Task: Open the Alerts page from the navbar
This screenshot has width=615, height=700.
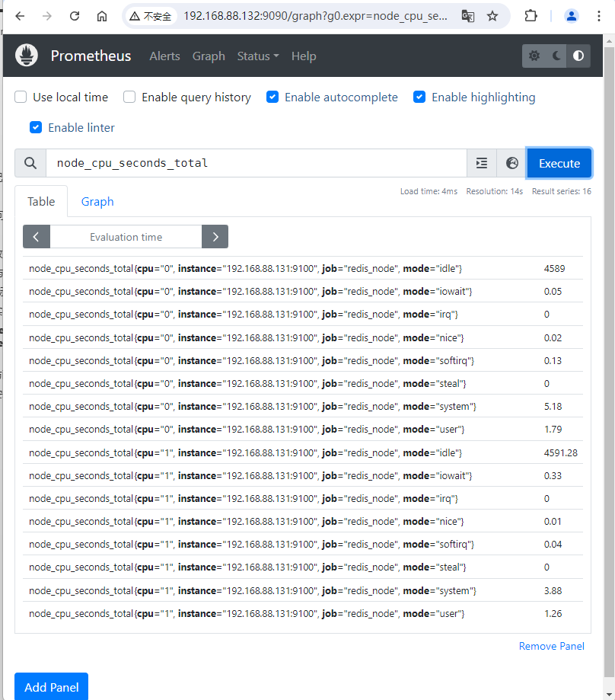Action: (x=164, y=56)
